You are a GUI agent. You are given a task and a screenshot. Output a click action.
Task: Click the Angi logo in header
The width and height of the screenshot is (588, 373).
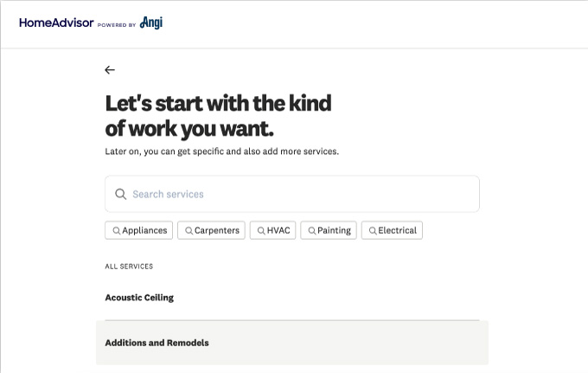[x=151, y=23]
